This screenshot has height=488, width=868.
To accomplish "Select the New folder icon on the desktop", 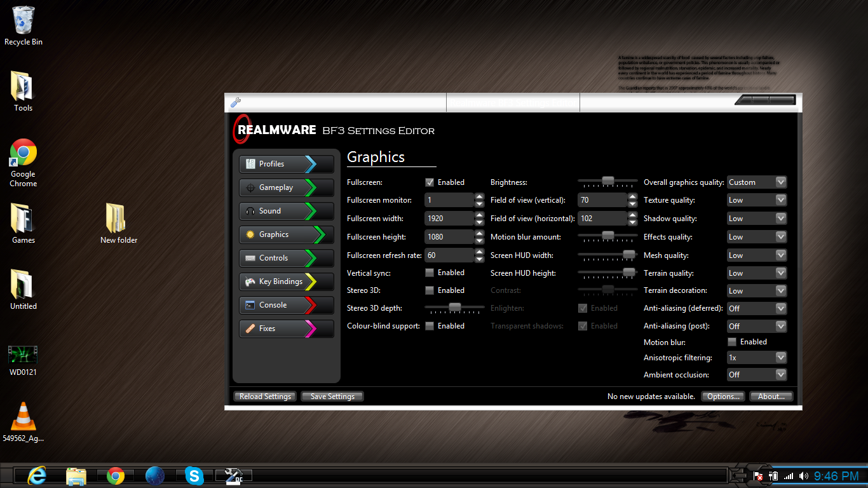I will (119, 223).
